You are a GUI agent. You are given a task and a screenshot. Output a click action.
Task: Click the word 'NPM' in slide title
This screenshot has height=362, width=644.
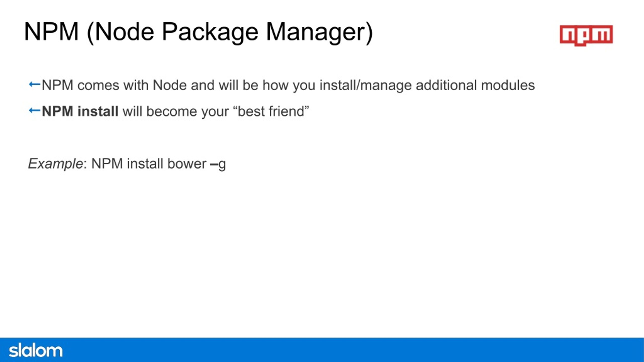51,32
